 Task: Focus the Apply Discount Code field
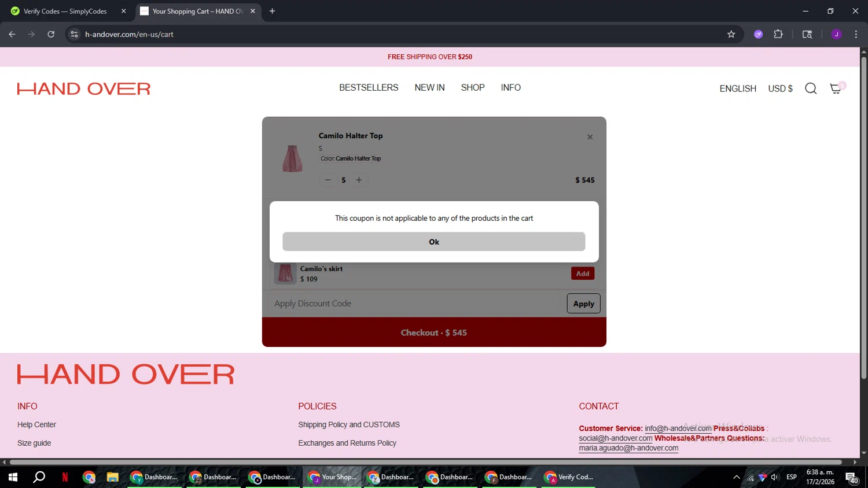414,304
